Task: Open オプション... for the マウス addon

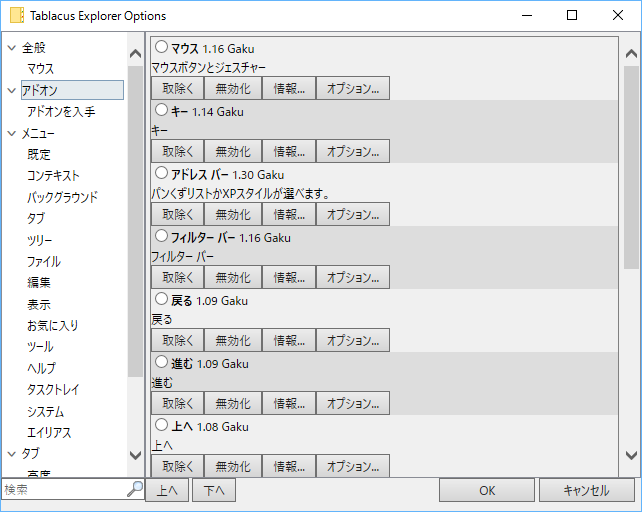Action: coord(353,88)
